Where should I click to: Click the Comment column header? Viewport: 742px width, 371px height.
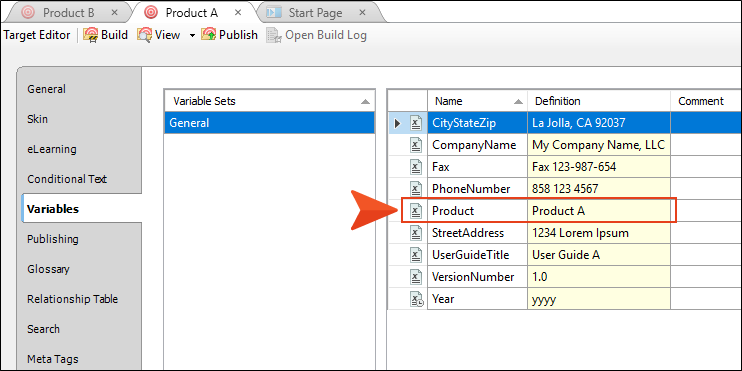tap(706, 101)
